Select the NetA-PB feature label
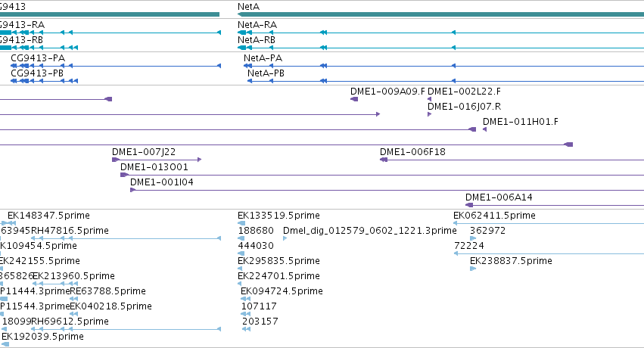Image resolution: width=644 pixels, height=348 pixels. 266,73
